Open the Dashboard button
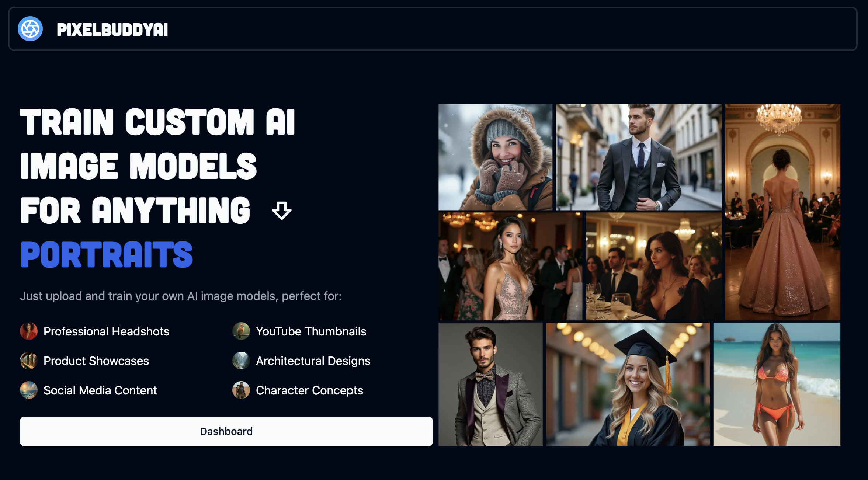 [226, 431]
